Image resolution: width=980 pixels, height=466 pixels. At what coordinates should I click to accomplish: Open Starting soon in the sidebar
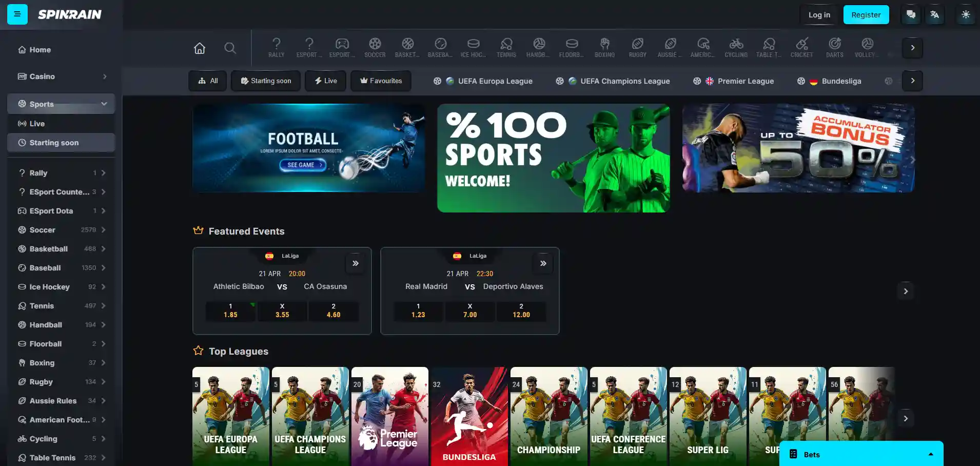(x=61, y=143)
